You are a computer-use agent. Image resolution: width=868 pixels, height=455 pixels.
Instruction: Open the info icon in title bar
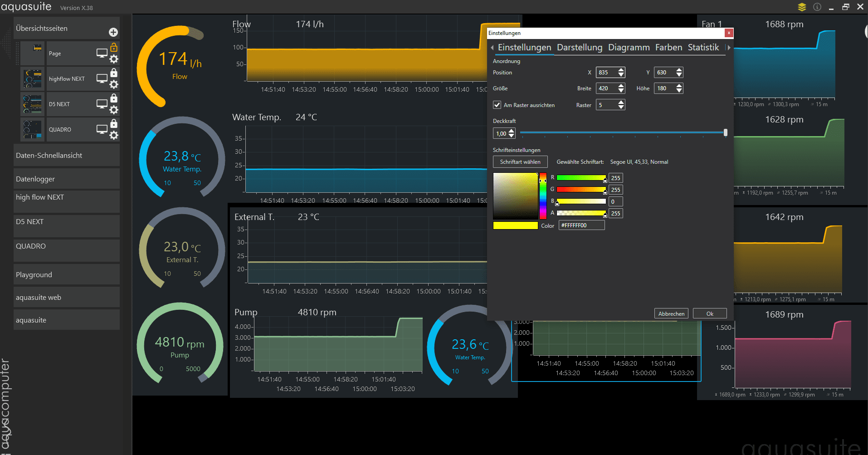tap(817, 7)
